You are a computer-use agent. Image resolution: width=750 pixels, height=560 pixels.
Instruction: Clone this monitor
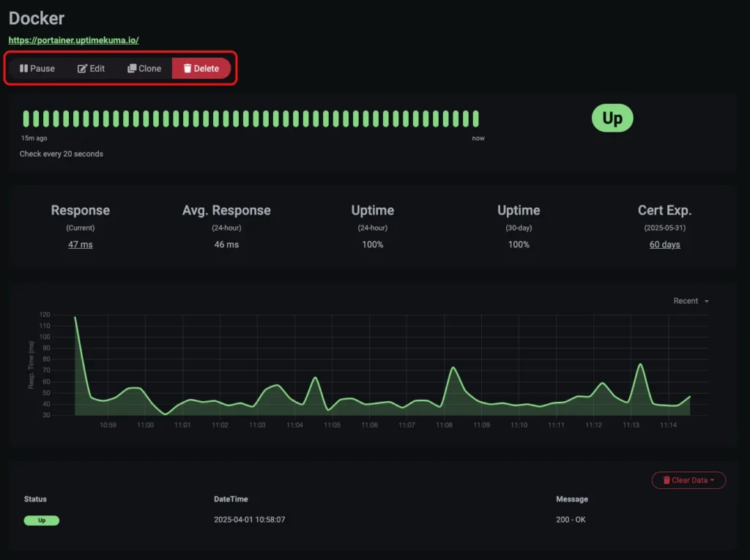coord(144,68)
